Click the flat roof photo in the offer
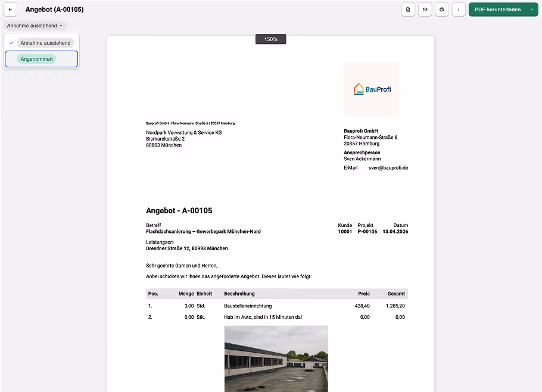The image size is (542, 392). pyautogui.click(x=276, y=359)
